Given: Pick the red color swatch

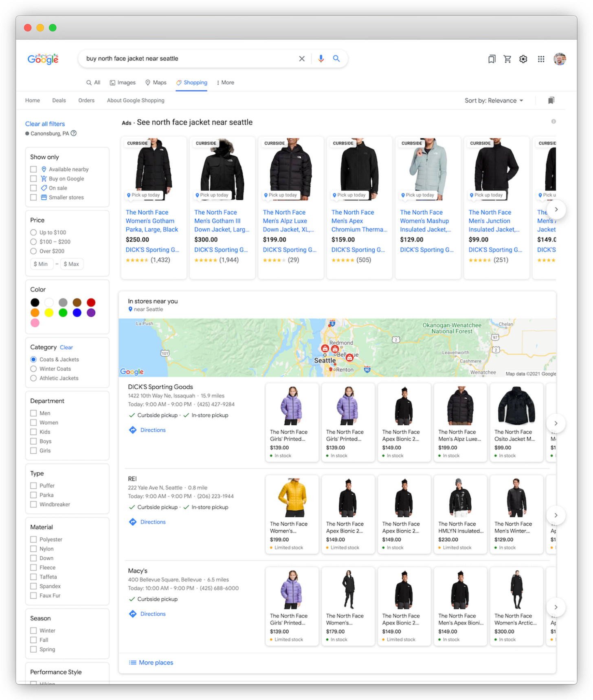Looking at the screenshot, I should click(x=91, y=302).
